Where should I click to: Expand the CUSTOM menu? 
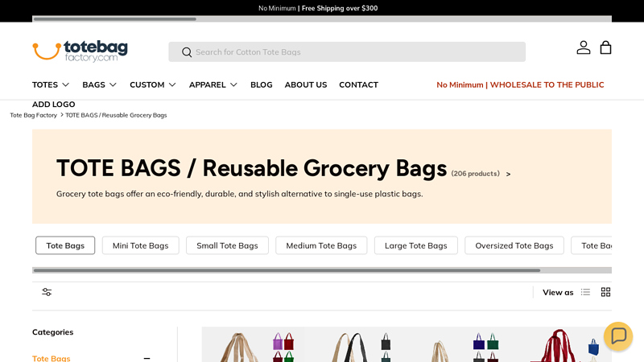pyautogui.click(x=153, y=84)
